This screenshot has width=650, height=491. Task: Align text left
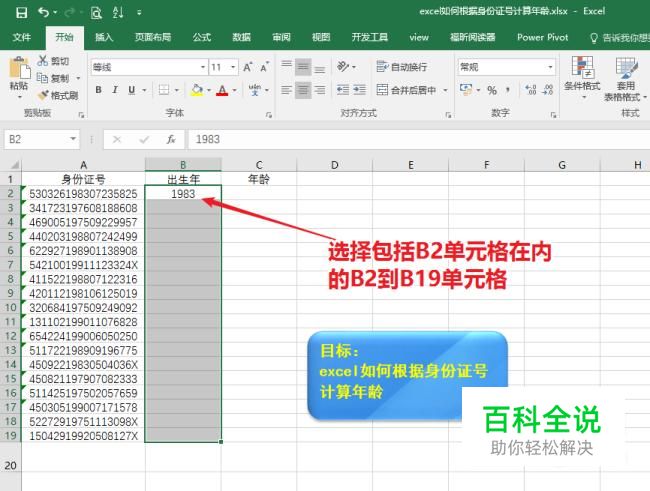tap(286, 90)
